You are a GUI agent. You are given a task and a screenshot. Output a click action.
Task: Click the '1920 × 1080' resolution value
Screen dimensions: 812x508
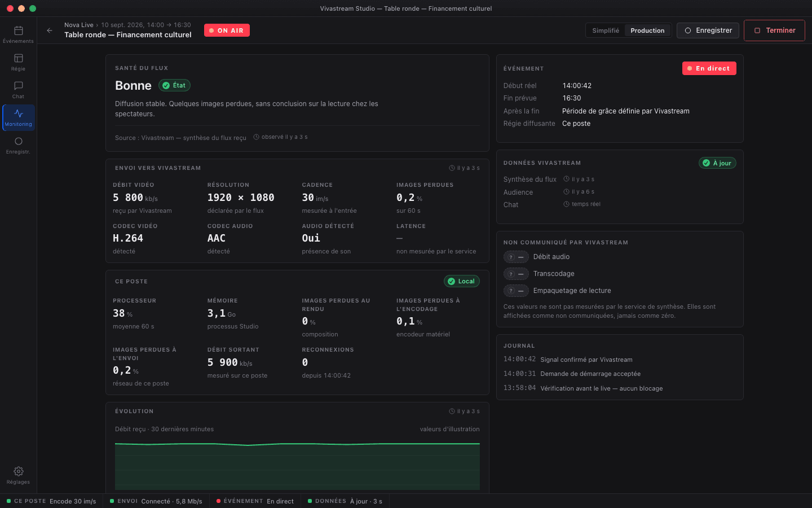point(241,198)
